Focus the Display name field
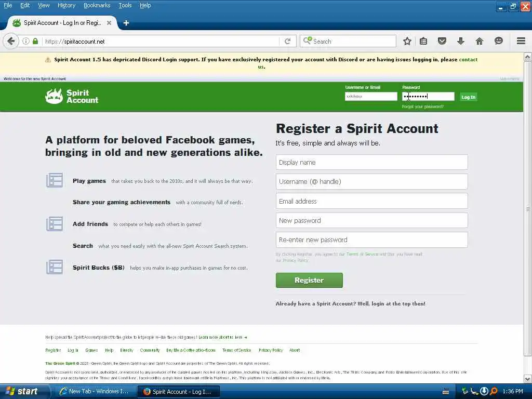Viewport: 532px width, 399px height. pyautogui.click(x=371, y=162)
